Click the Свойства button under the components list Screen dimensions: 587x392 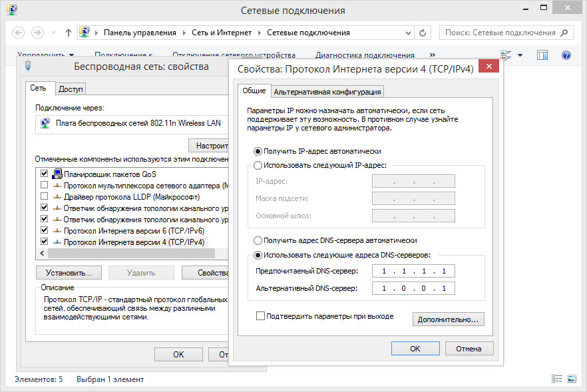205,273
